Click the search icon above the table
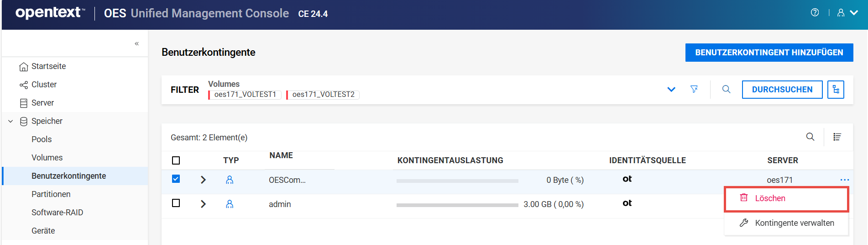 [x=810, y=137]
